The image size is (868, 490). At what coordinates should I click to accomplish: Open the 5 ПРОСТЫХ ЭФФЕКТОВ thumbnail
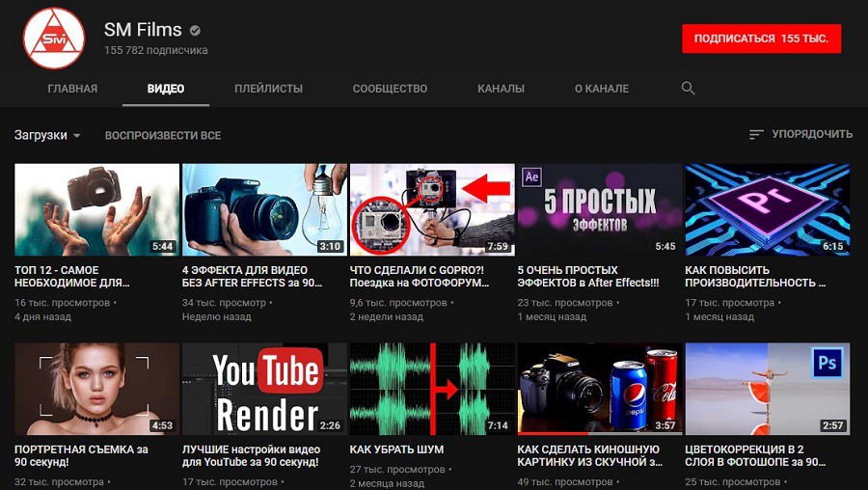click(600, 209)
